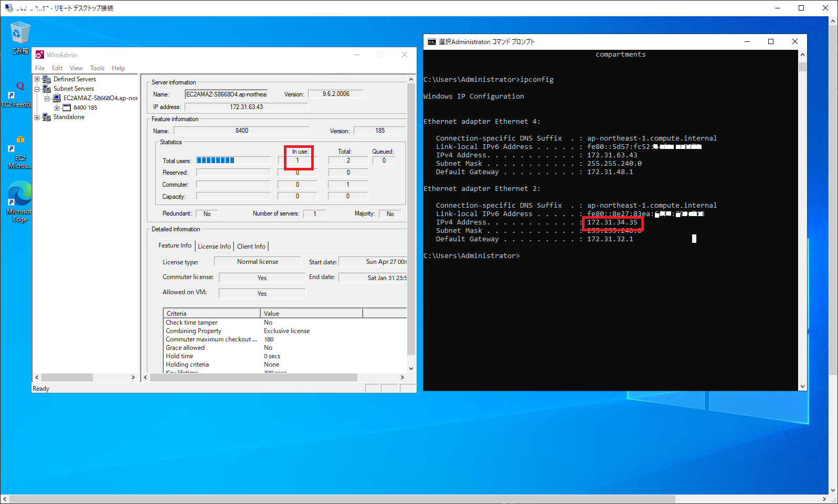Click the Majority No field
Viewport: 838px width, 504px height.
pos(390,214)
